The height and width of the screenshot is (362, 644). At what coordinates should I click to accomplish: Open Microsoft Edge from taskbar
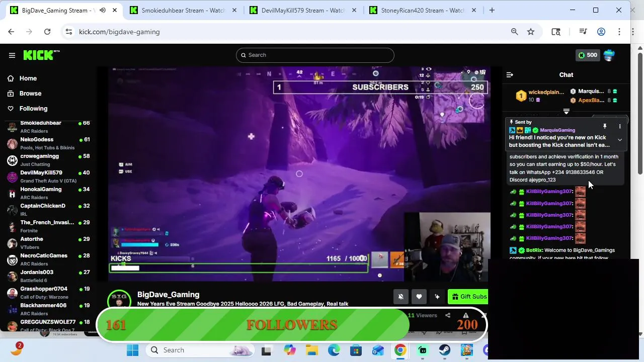(x=334, y=350)
